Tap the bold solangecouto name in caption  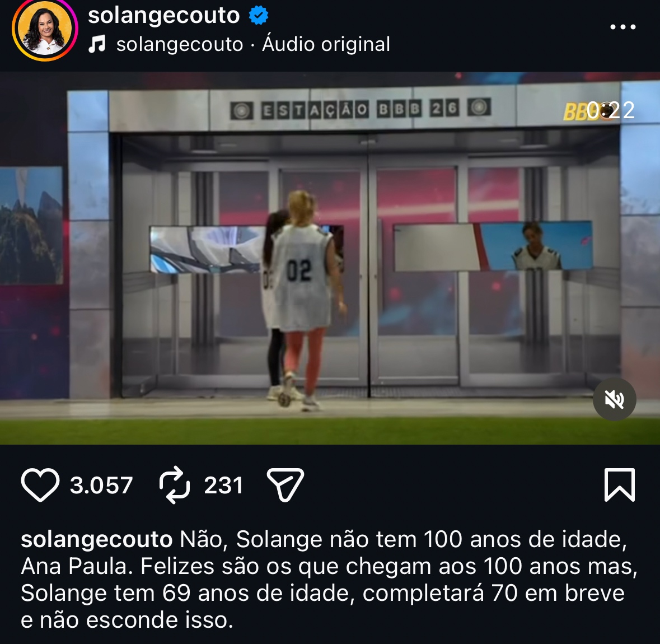[x=97, y=539]
